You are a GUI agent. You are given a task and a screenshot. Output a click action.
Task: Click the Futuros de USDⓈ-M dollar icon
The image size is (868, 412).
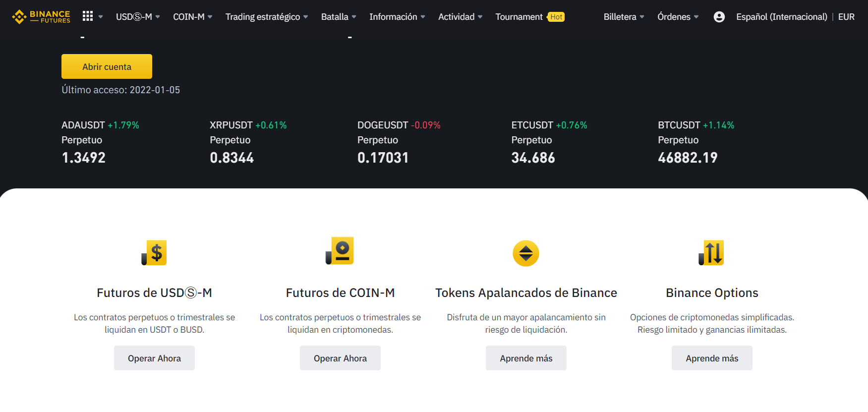(154, 253)
